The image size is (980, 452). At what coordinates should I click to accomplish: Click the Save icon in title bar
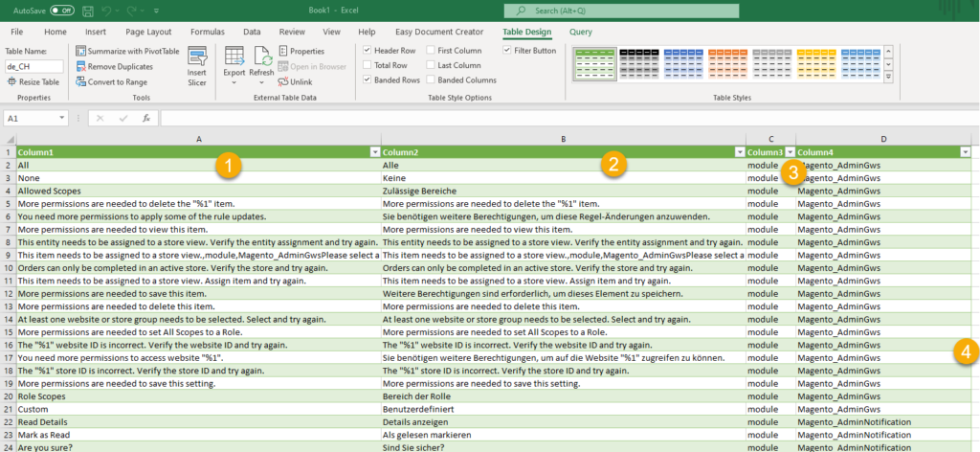[88, 11]
